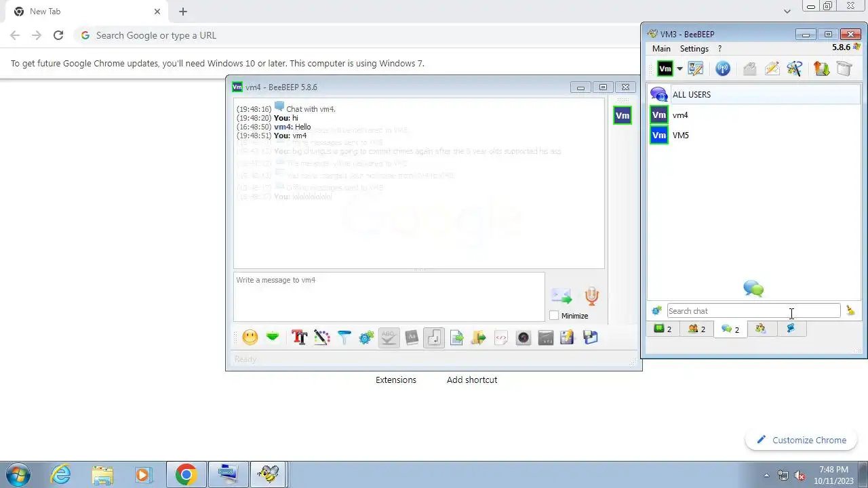The width and height of the screenshot is (868, 488).
Task: Click the BeeBEEP bee taskbar icon
Action: (x=269, y=474)
